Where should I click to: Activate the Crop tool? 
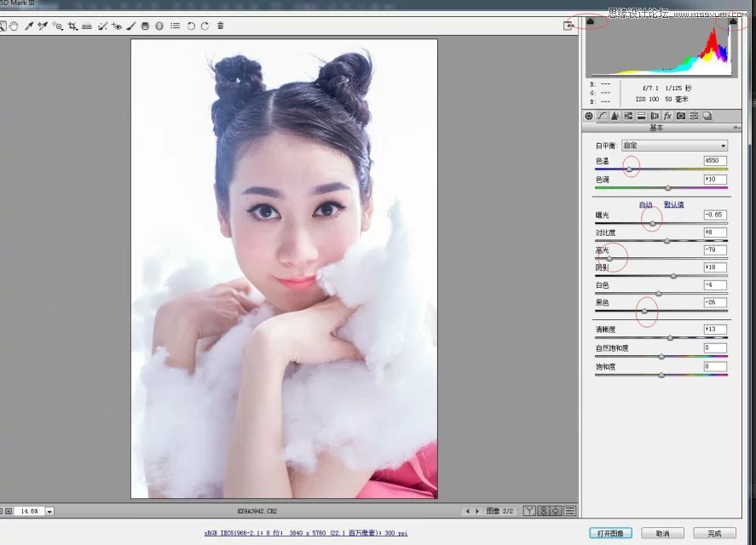coord(72,26)
